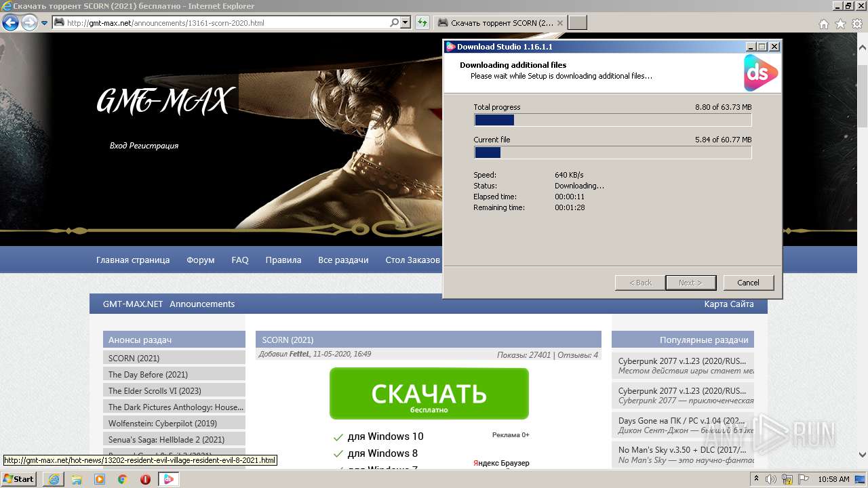Open the FAQ menu item
This screenshot has height=488, width=868.
coord(240,260)
